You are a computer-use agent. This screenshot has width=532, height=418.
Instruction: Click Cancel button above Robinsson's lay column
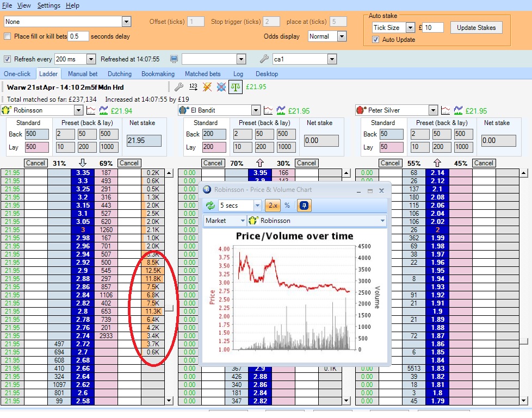coord(129,163)
